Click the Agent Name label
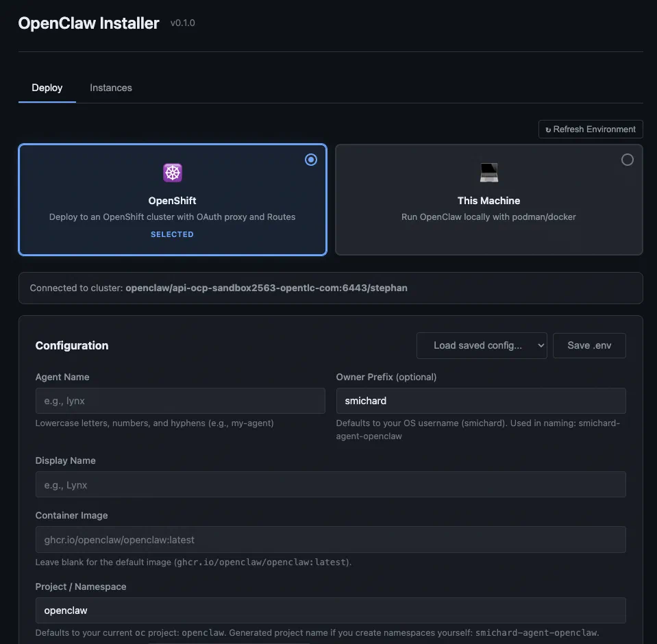The width and height of the screenshot is (657, 644). [62, 377]
